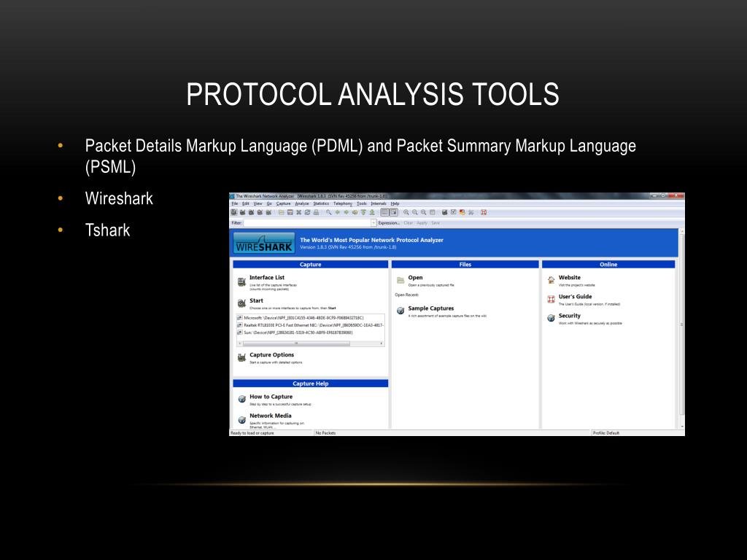Click the restart capture toolbar icon
This screenshot has width=747, height=560.
click(268, 212)
